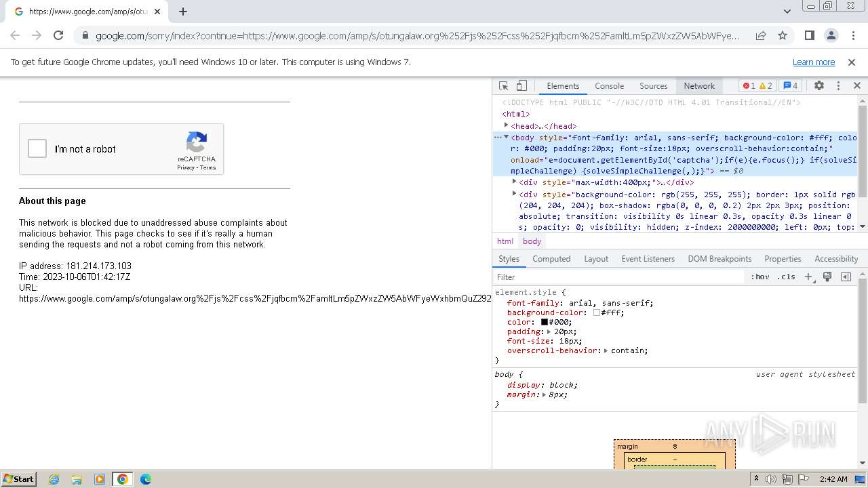The width and height of the screenshot is (868, 488).
Task: Open the Windows Start menu
Action: click(x=18, y=479)
